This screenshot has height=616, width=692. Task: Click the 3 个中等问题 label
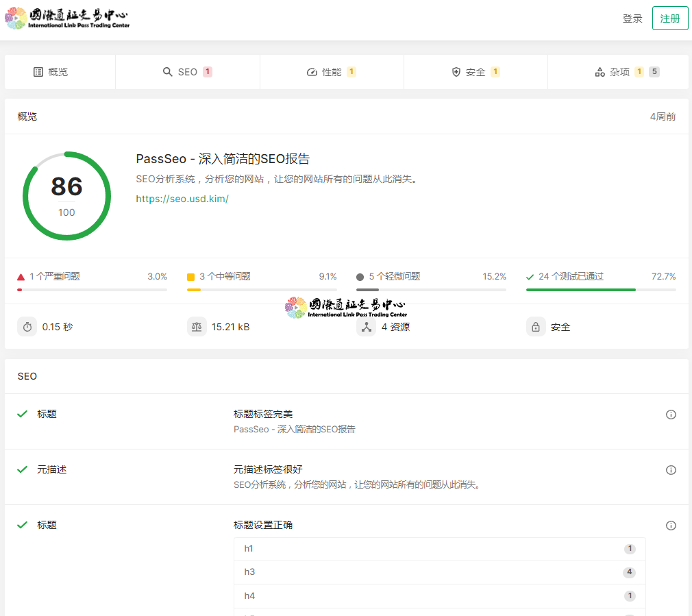225,277
